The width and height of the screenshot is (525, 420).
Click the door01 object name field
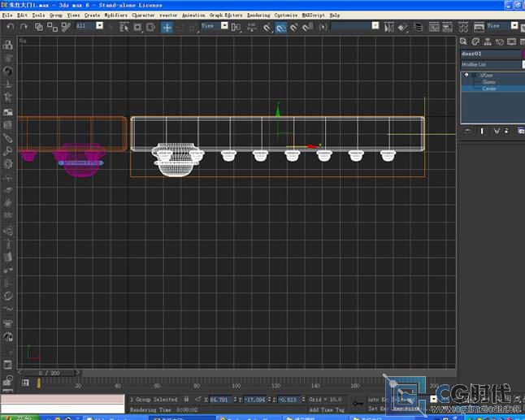[490, 54]
